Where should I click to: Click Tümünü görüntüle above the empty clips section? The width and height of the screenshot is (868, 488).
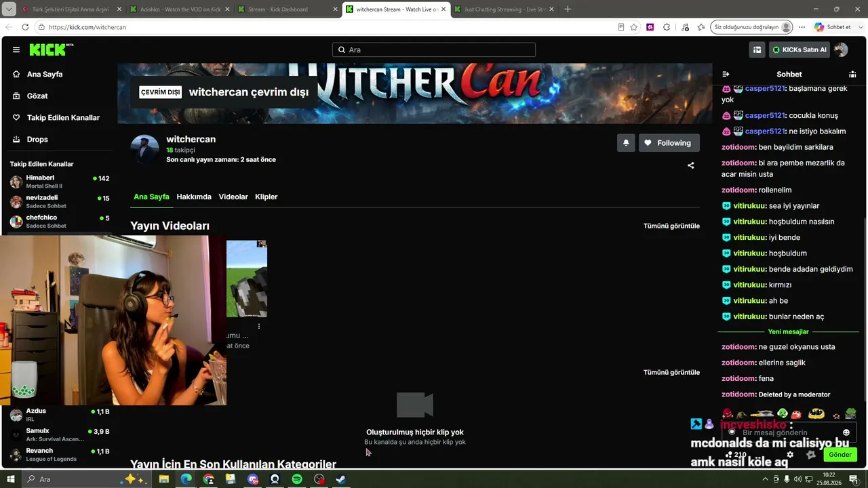(x=671, y=372)
